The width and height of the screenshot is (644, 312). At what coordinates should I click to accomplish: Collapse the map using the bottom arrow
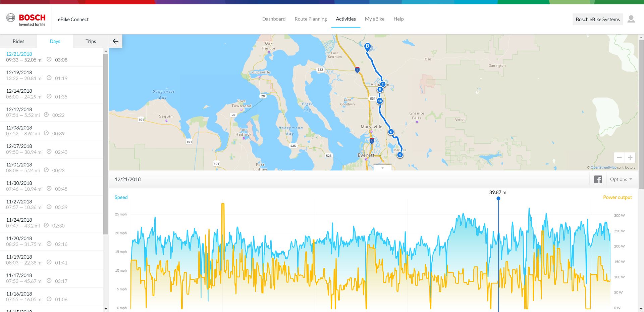pyautogui.click(x=382, y=168)
